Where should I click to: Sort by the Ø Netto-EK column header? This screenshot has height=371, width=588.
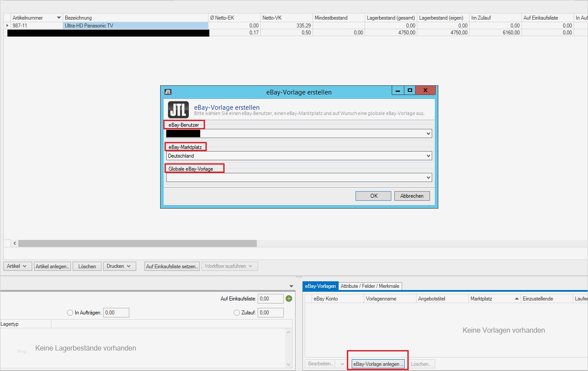tap(234, 18)
